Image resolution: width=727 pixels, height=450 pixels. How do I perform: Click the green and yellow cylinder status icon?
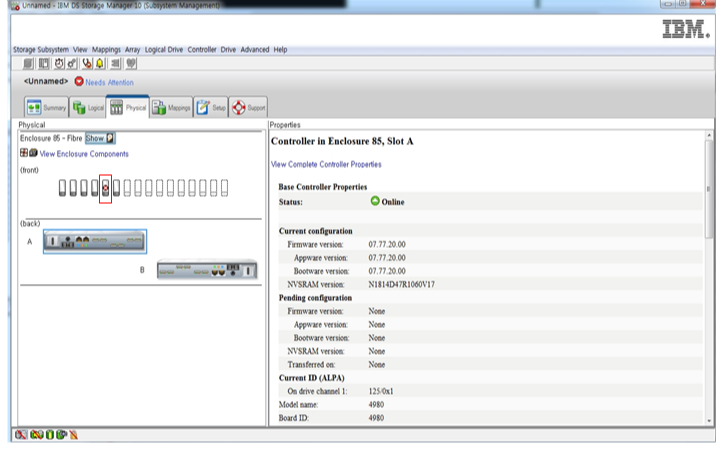(50, 435)
